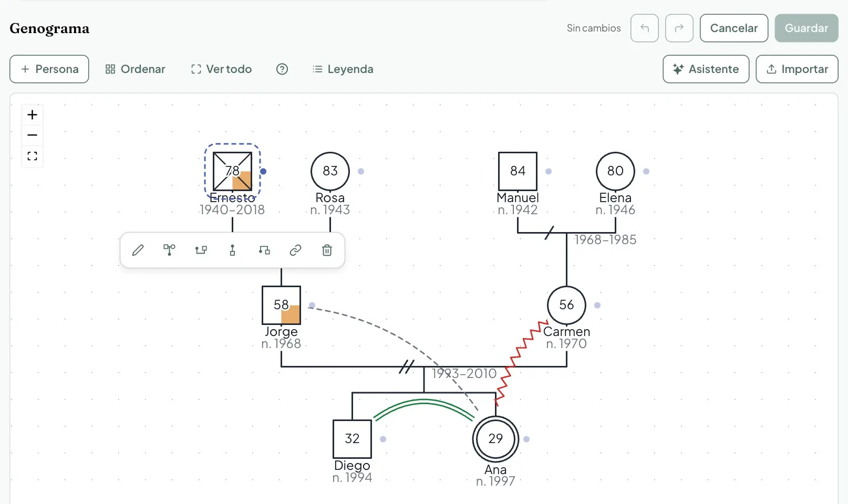The width and height of the screenshot is (848, 504).
Task: Click the connection handle dot beside Ana
Action: click(526, 439)
